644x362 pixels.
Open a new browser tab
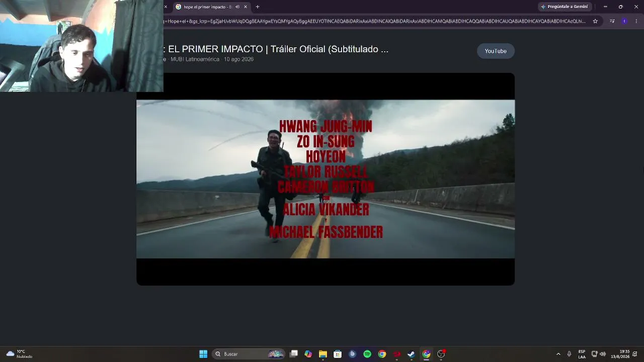[258, 7]
